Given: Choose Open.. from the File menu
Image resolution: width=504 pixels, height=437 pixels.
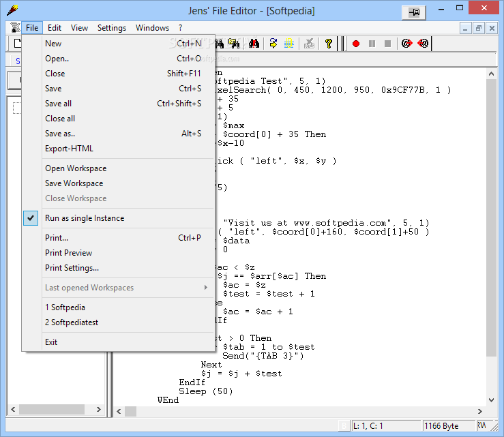Looking at the screenshot, I should (118, 59).
